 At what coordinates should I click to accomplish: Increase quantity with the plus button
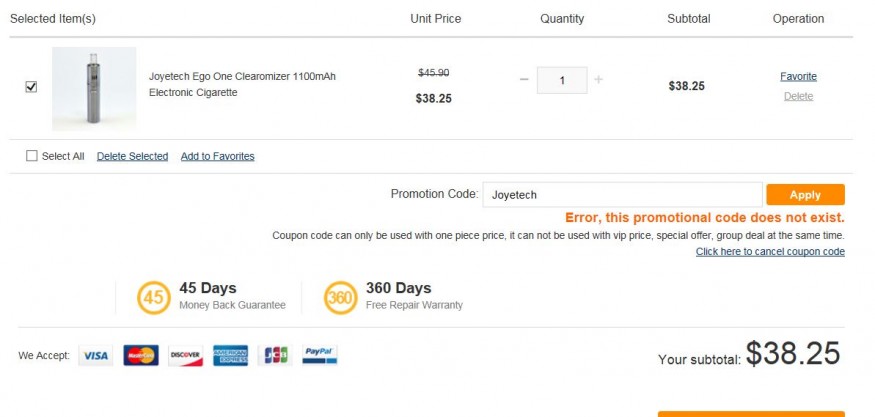(598, 80)
